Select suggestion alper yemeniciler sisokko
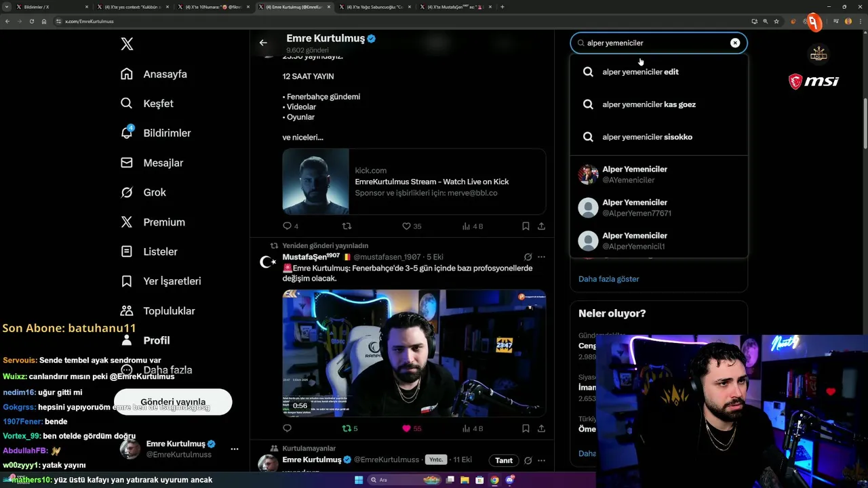868x488 pixels. pyautogui.click(x=658, y=137)
